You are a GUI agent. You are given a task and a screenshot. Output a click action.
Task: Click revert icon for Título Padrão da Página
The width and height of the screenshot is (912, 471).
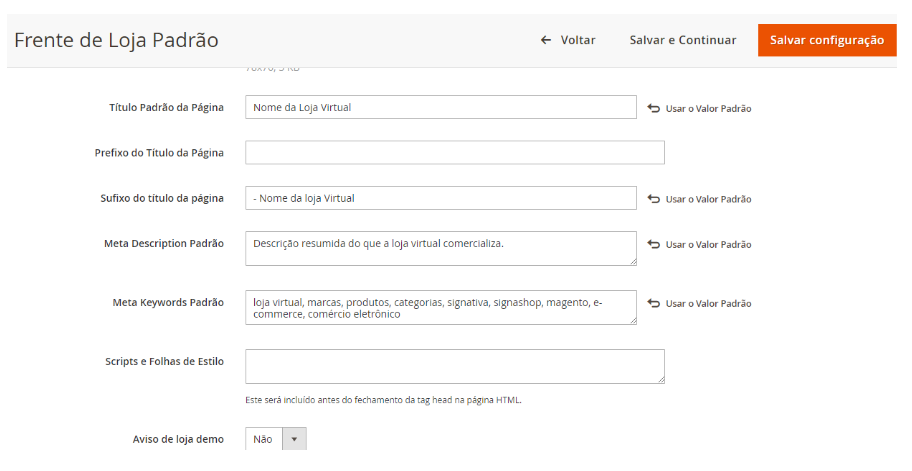pos(654,108)
